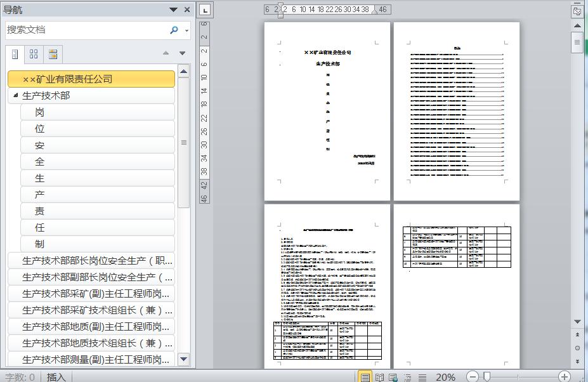Toggle the ruler visibility above the scrollbar
This screenshot has width=588, height=382.
(577, 11)
